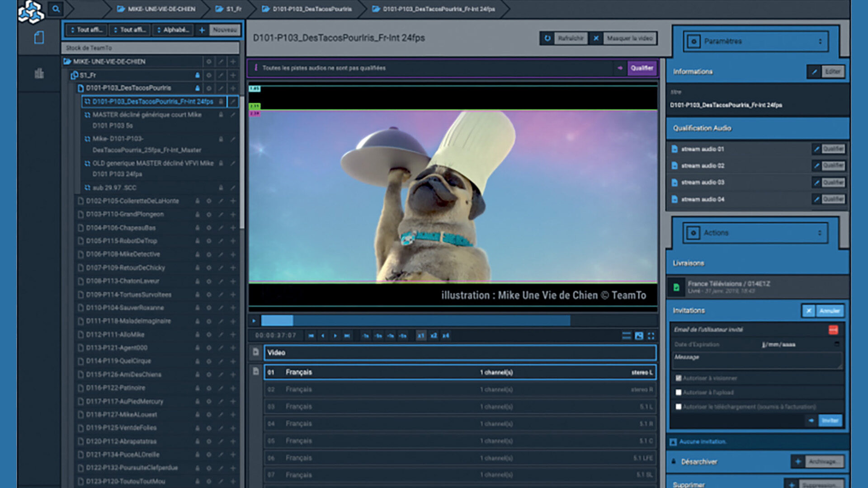Viewport: 868px width, 488px height.
Task: Open the Alphabé... sort dropdown
Action: pos(173,30)
